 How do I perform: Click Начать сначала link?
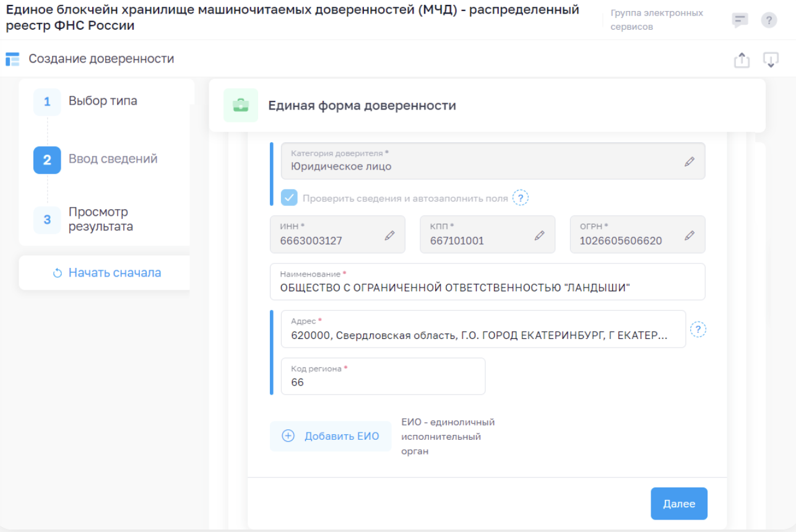click(107, 273)
